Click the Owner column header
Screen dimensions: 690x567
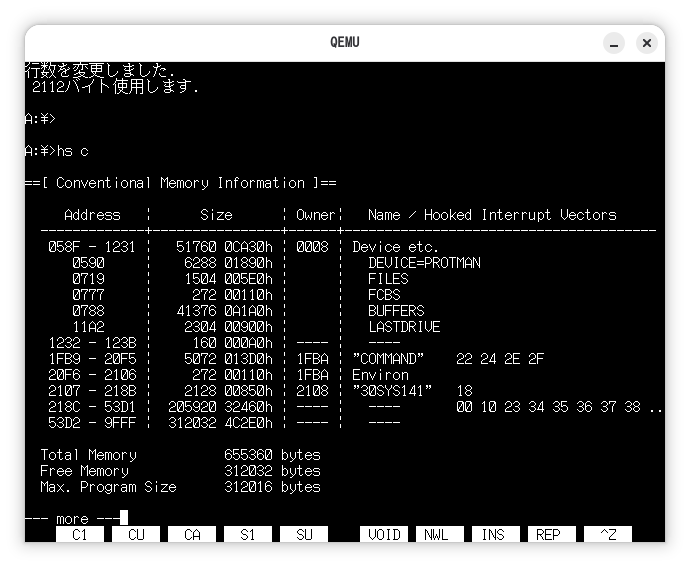(x=316, y=215)
